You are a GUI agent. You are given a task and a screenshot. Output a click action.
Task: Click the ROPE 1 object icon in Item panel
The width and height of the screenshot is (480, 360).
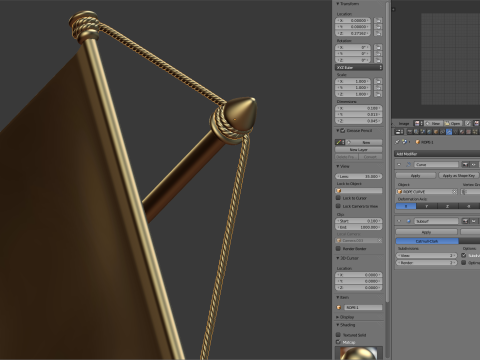coord(339,307)
